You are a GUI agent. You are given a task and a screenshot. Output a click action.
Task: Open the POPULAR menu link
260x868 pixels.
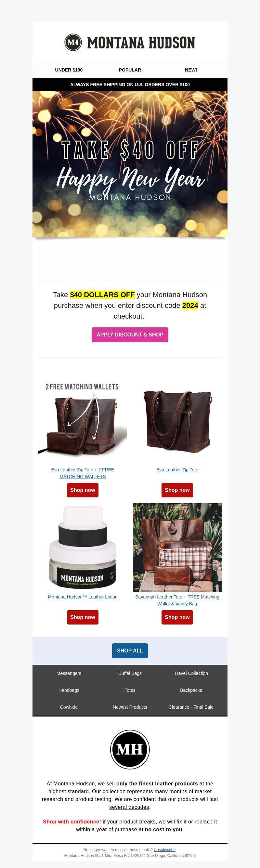tap(130, 70)
